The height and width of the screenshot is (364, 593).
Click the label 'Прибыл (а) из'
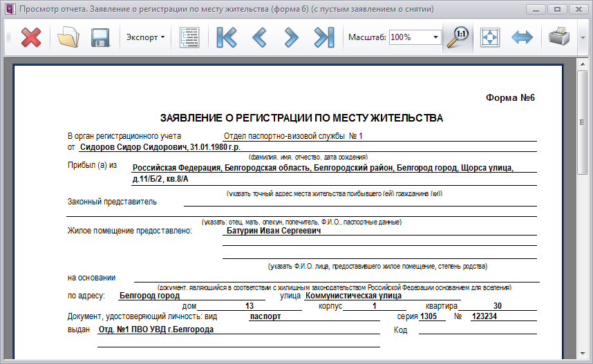[x=93, y=165]
